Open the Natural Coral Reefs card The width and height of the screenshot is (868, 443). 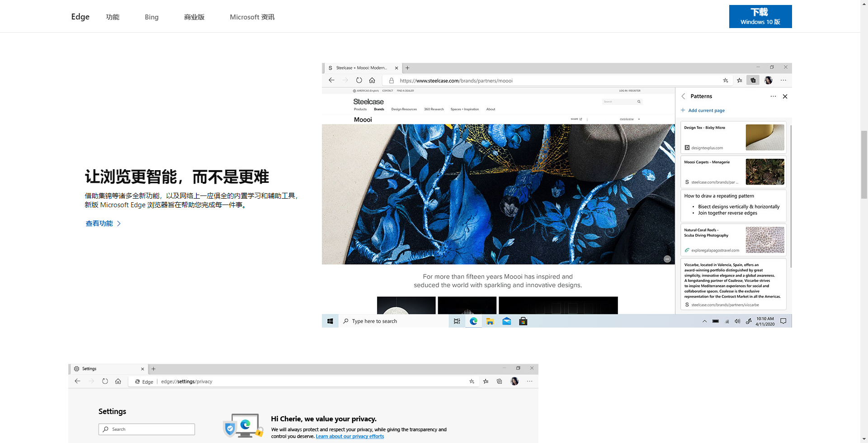click(x=733, y=240)
